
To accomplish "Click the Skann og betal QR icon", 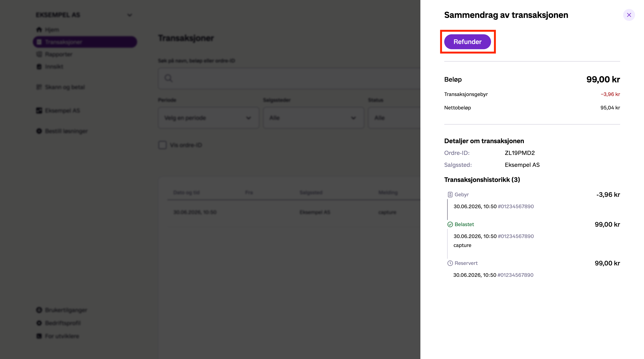I will [39, 87].
